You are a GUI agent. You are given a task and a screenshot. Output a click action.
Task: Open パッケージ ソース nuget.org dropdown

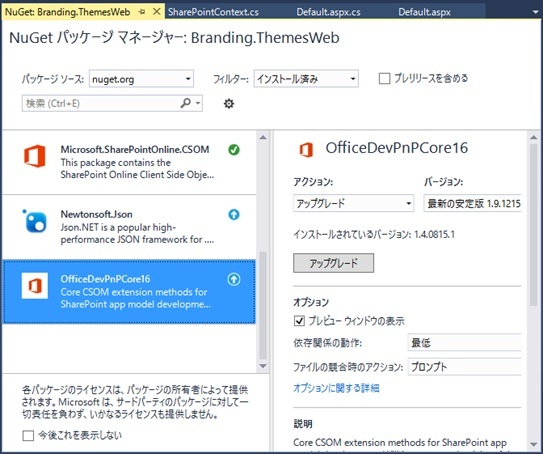pyautogui.click(x=141, y=79)
